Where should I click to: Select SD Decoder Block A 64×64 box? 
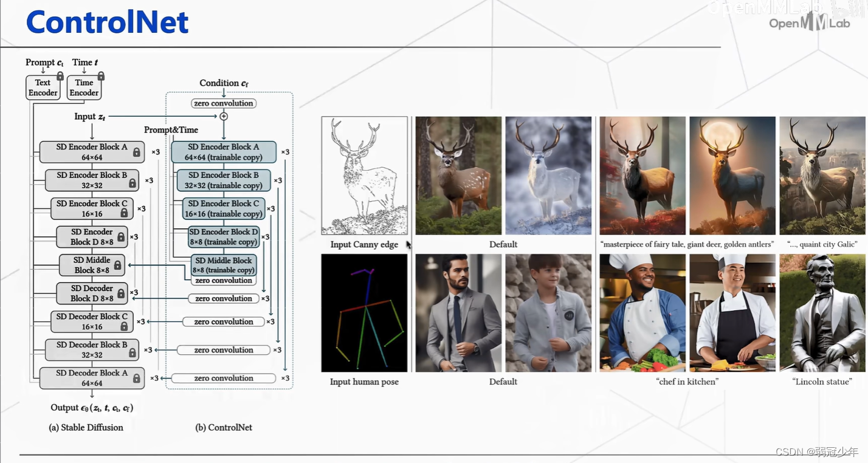(x=92, y=378)
